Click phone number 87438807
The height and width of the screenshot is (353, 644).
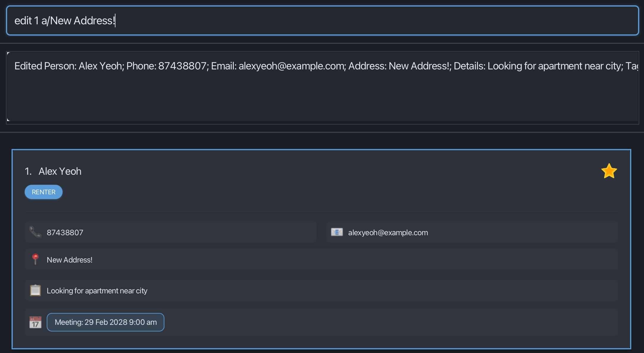click(x=65, y=233)
